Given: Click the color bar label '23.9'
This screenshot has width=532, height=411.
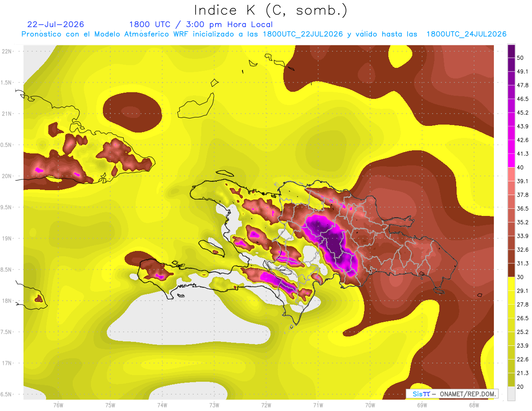Looking at the screenshot, I should pyautogui.click(x=523, y=346).
